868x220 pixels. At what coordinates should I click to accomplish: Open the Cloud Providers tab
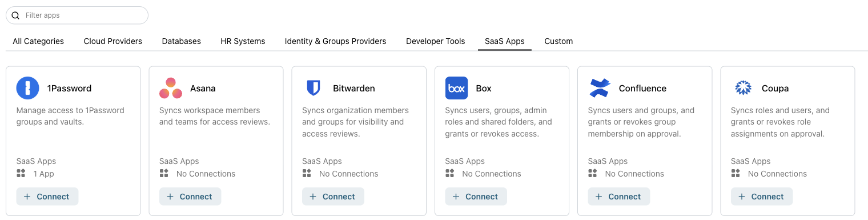[113, 41]
